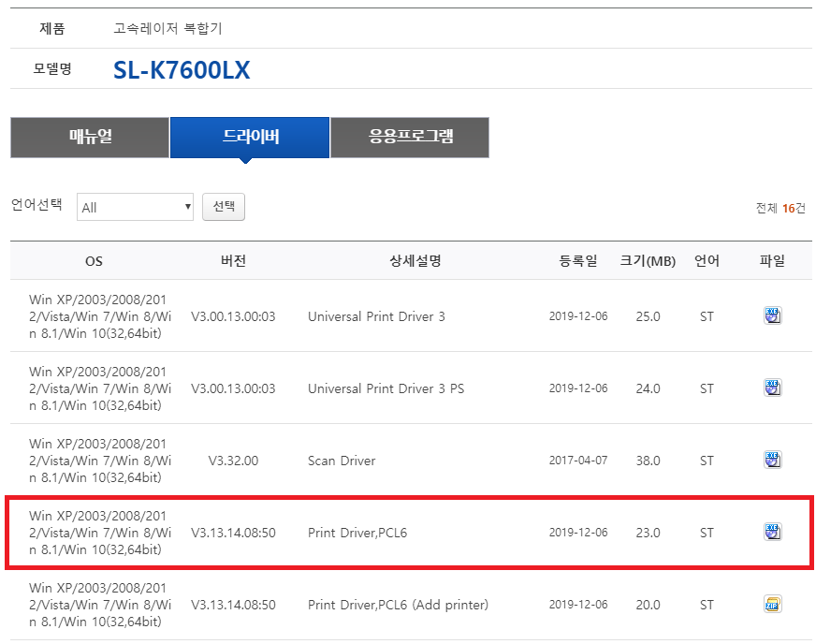Viewport: 816px width, 644px height.
Task: Click version V3.32.00 cell
Action: click(x=233, y=461)
